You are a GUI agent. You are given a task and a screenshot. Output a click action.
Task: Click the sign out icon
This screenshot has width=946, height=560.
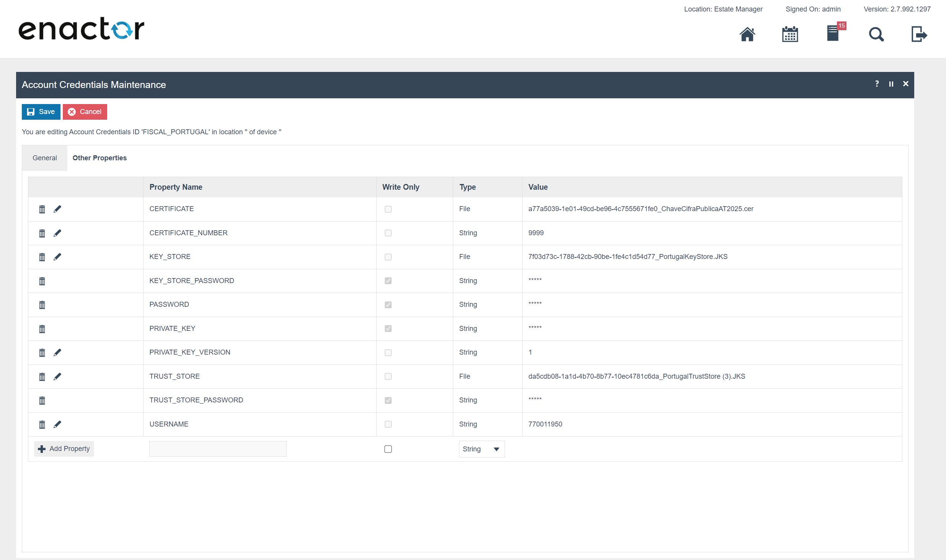point(918,34)
